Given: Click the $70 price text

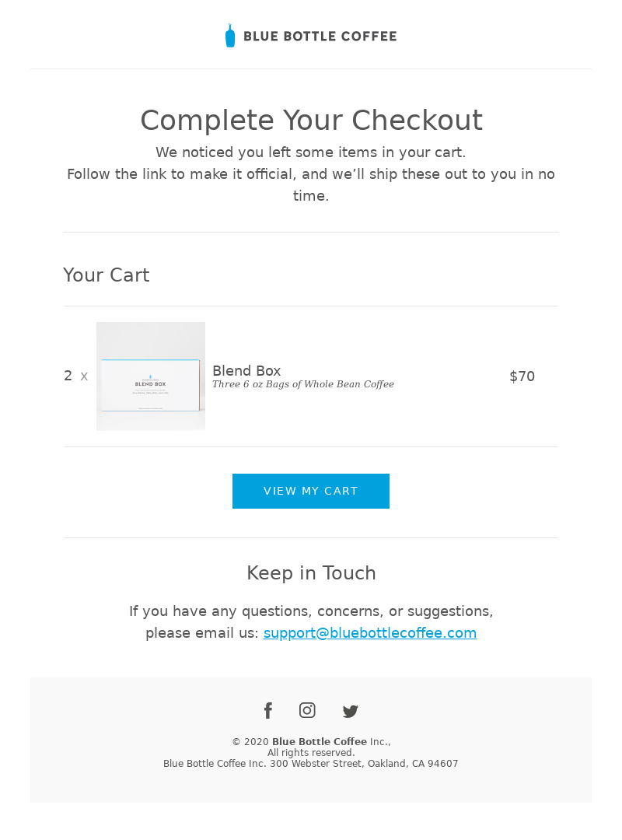Looking at the screenshot, I should click(x=522, y=376).
